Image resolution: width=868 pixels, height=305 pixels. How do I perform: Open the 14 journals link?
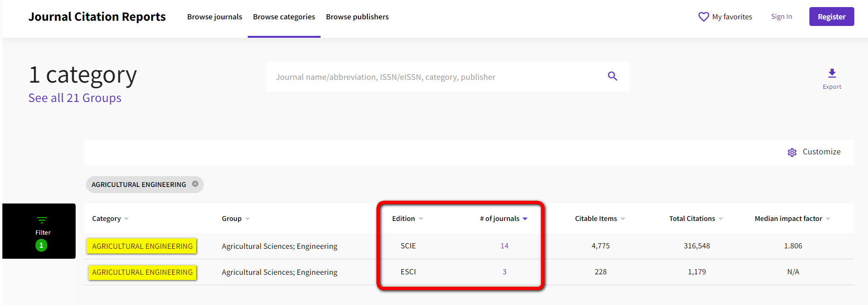[504, 246]
